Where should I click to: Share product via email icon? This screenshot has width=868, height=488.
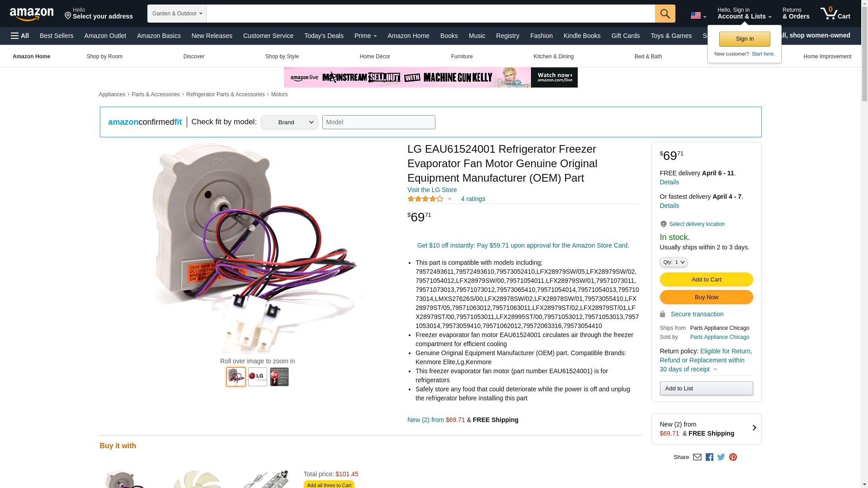click(x=697, y=457)
